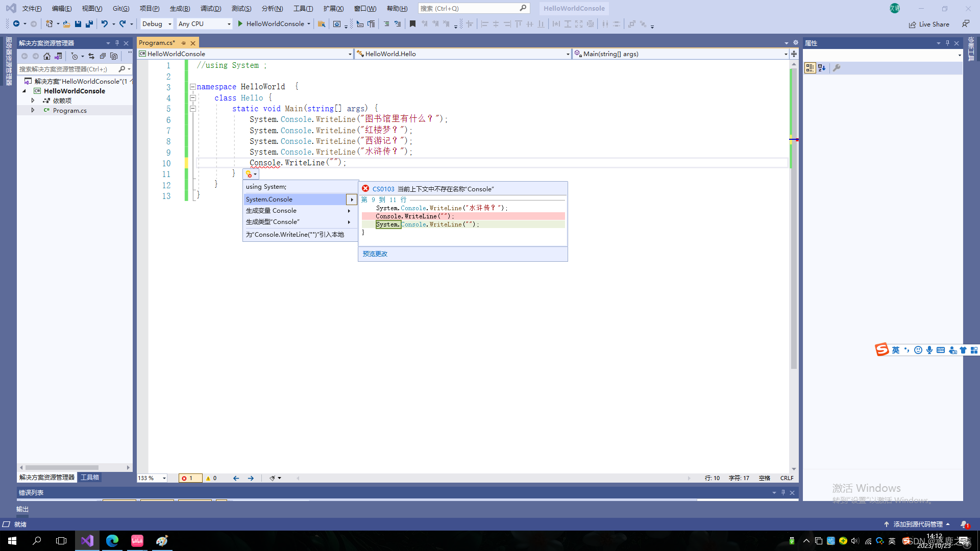Open the 工具(T) menu

click(303, 8)
